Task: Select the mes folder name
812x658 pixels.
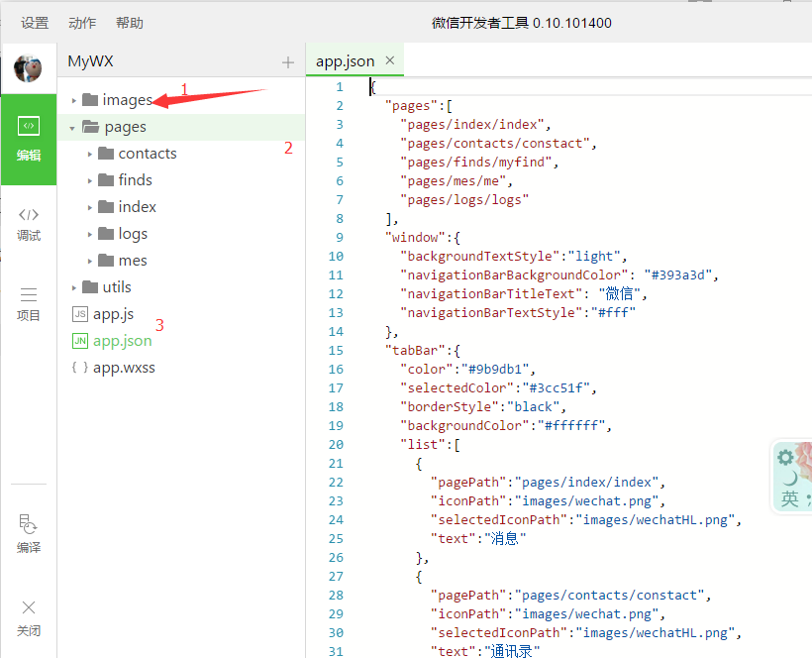Action: coord(133,261)
